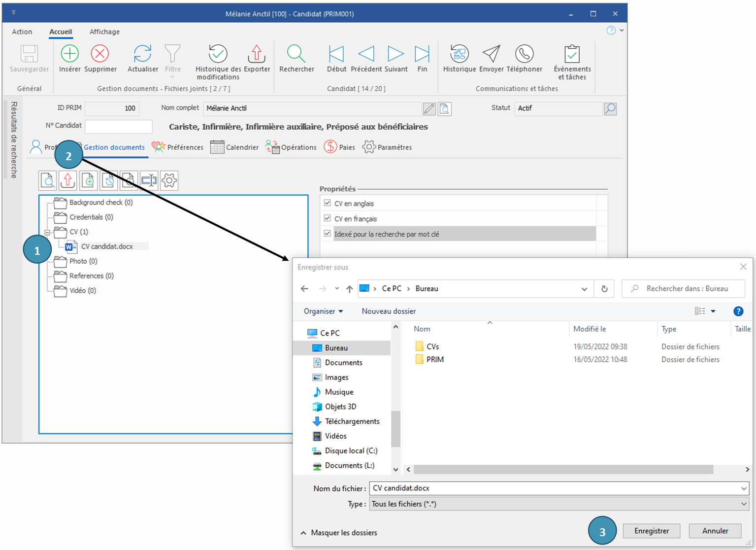Open the Organiser dropdown menu

click(x=323, y=311)
